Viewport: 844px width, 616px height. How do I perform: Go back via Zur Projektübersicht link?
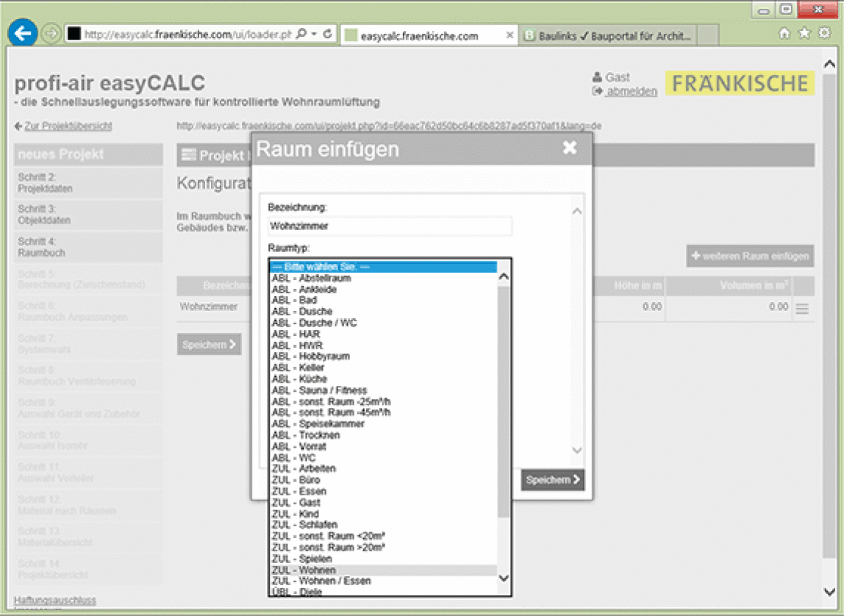click(x=68, y=126)
